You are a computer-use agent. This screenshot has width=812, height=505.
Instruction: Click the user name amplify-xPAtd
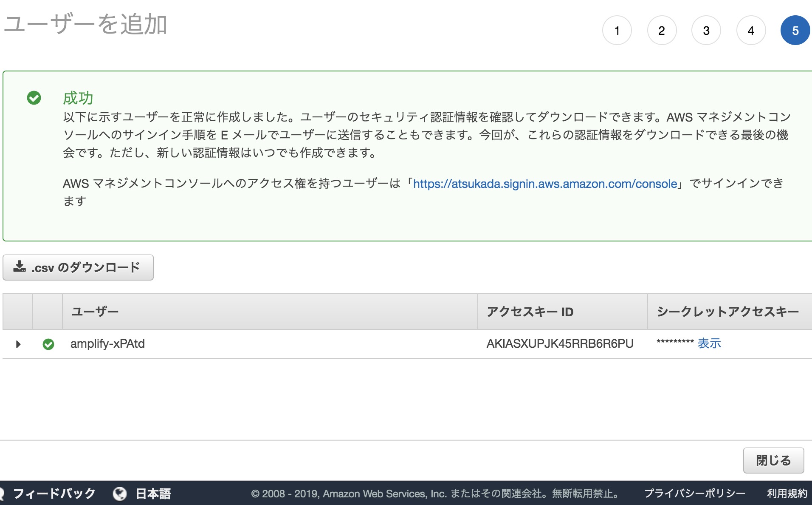(x=107, y=343)
